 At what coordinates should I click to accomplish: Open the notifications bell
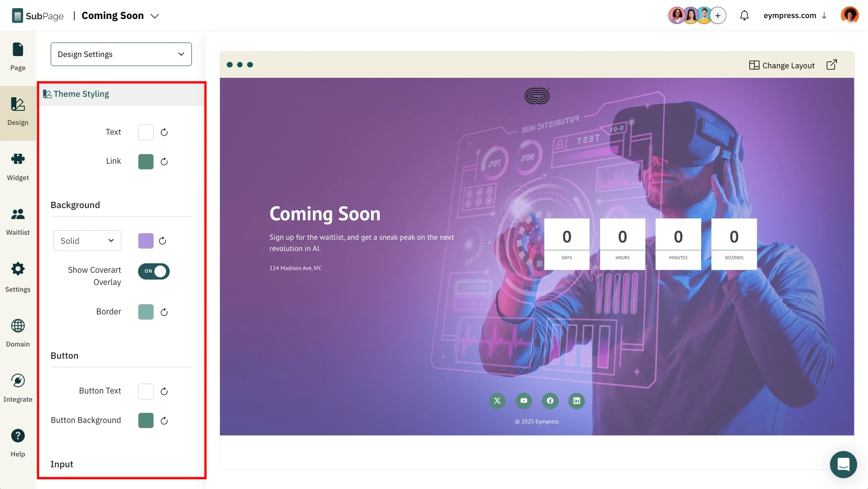(744, 15)
